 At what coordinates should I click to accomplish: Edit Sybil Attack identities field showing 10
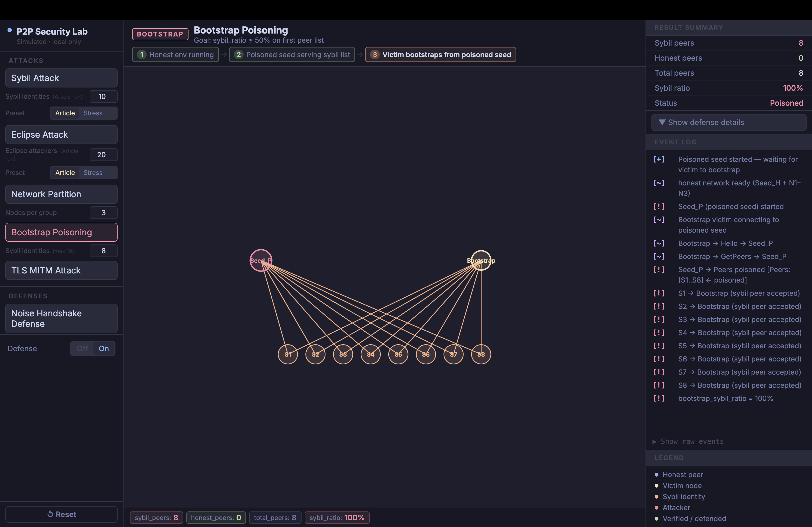coord(103,97)
